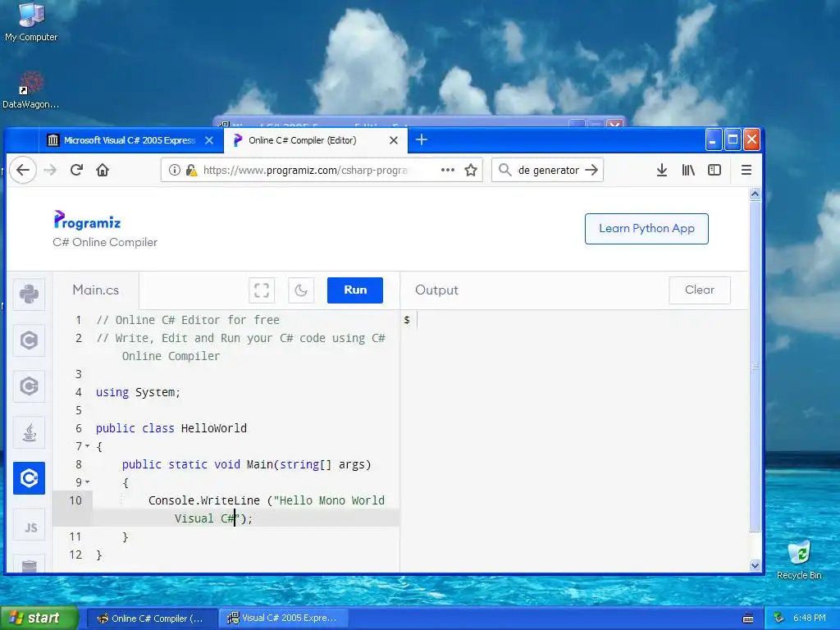840x630 pixels.
Task: Open the library bookmarks icon
Action: [688, 170]
